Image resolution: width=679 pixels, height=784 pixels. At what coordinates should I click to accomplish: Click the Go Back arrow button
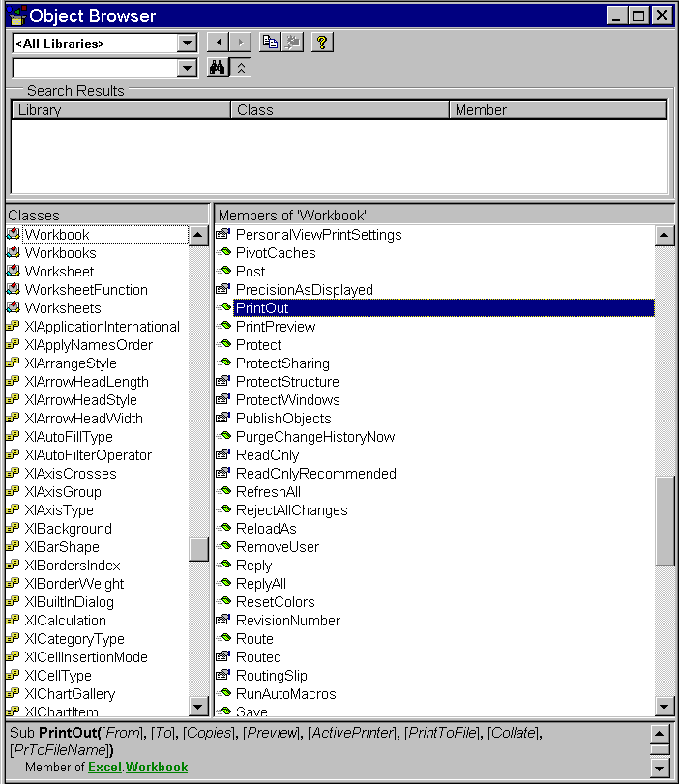point(219,43)
